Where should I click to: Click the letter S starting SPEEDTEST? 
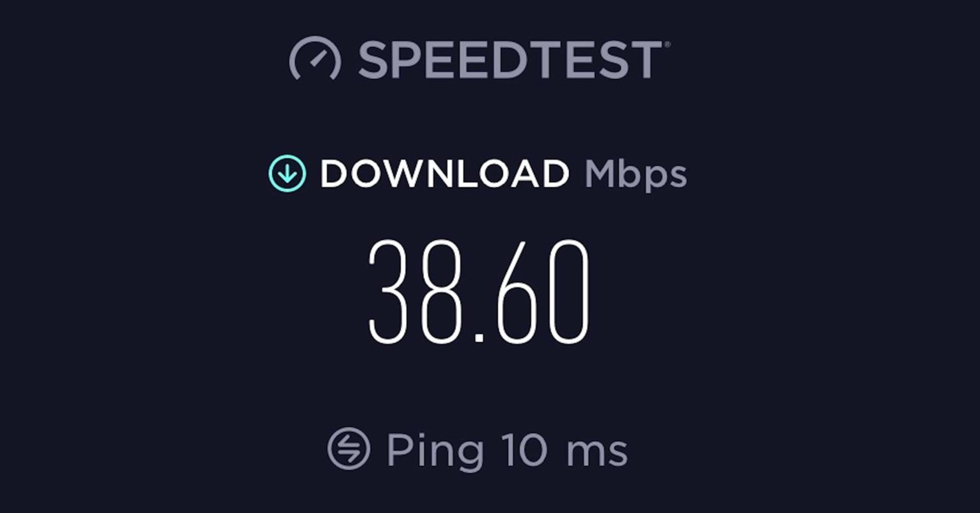[x=375, y=60]
